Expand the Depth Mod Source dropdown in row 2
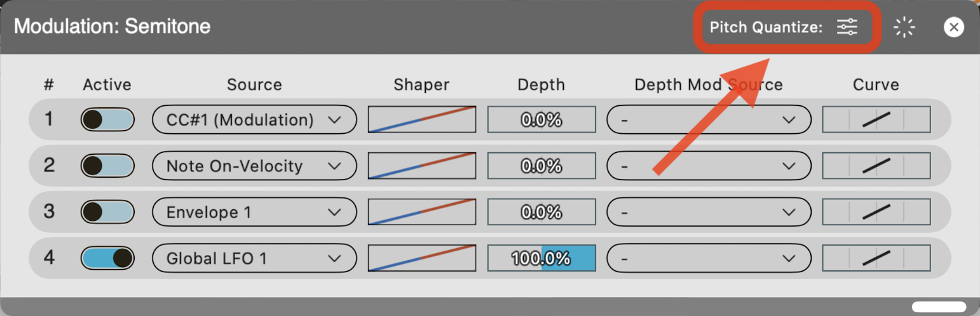 709,166
